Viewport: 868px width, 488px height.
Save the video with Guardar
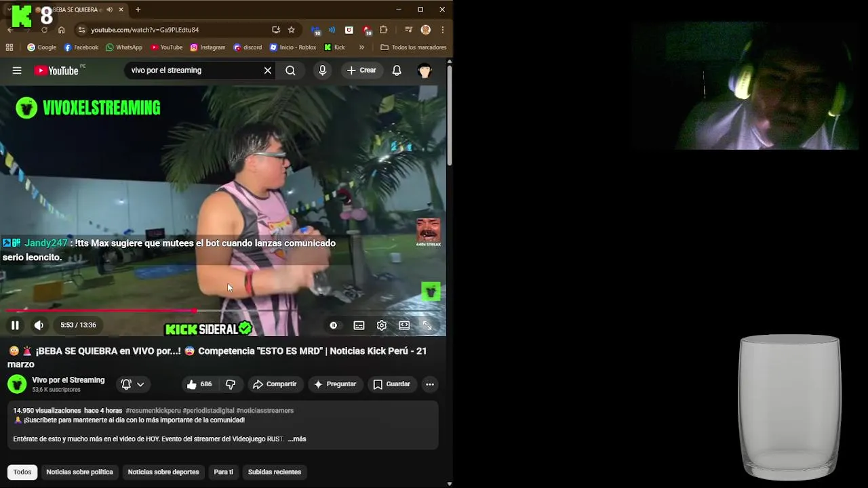pos(392,384)
